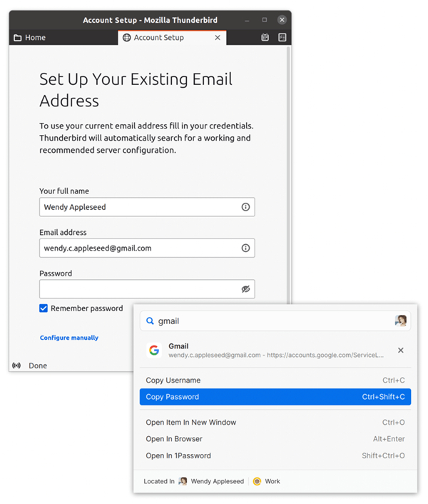The image size is (428, 504).
Task: Choose Copy Password menu entry
Action: [x=275, y=397]
